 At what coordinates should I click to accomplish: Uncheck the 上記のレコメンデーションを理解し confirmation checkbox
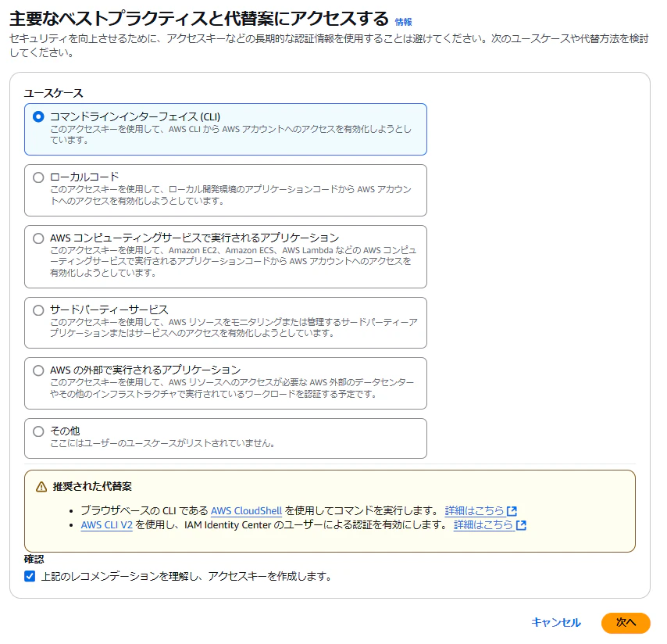30,576
